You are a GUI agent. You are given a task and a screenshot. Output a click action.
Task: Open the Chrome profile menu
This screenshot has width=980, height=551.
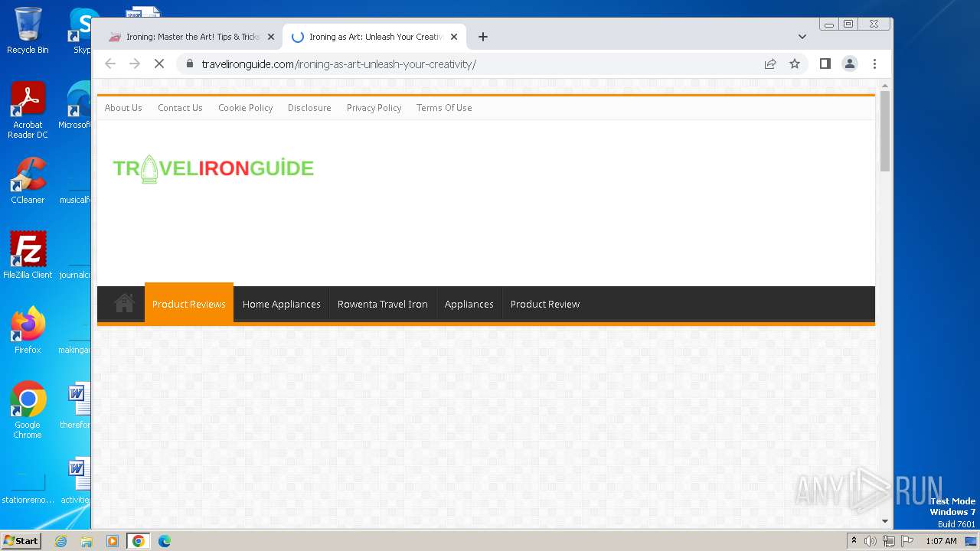pyautogui.click(x=850, y=64)
